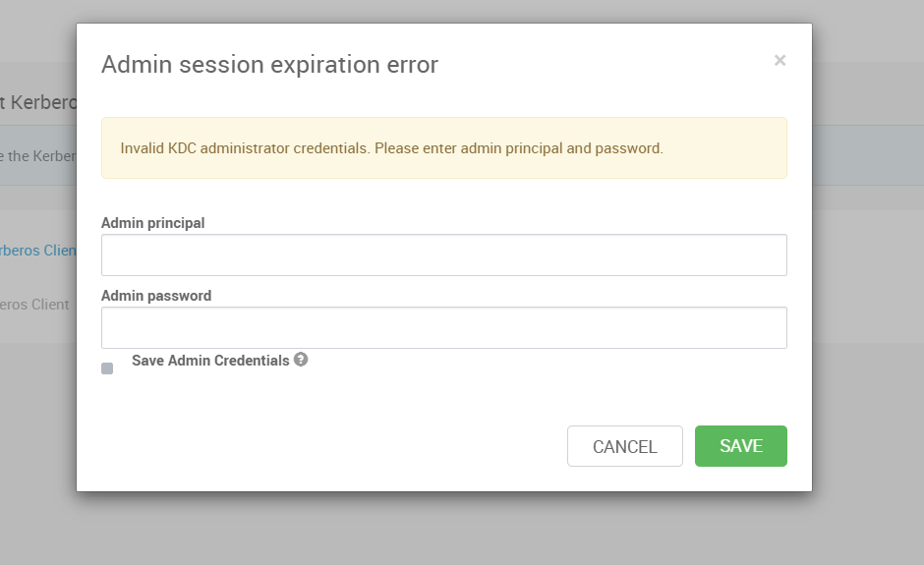This screenshot has width=924, height=565.
Task: Click 'Please enter admin principal and password' sentence
Action: pos(519,147)
